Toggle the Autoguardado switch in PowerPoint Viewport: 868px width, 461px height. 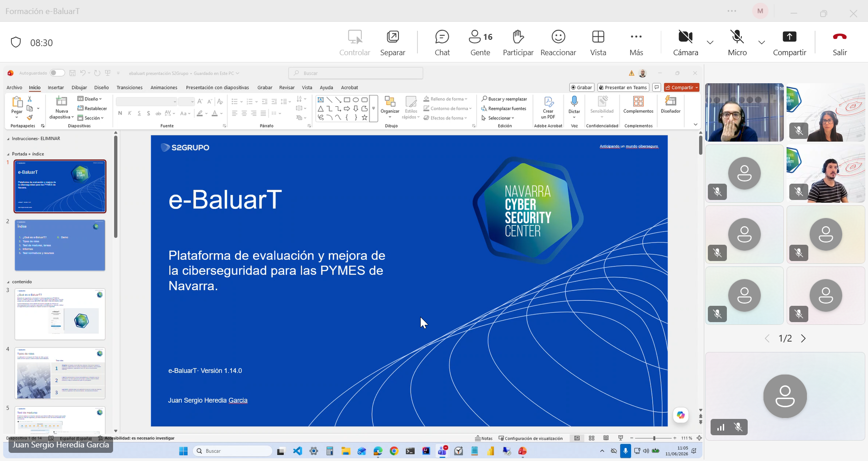click(57, 73)
